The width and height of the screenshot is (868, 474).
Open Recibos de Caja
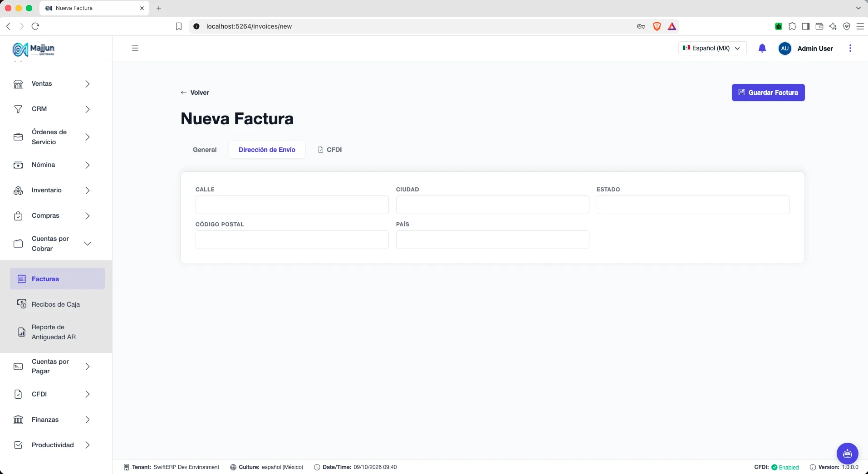57,304
